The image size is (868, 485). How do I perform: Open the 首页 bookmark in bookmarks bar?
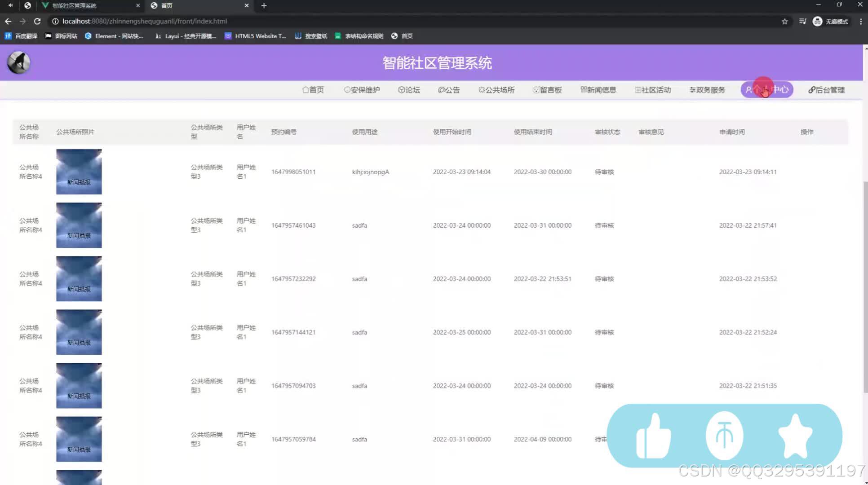coord(402,36)
